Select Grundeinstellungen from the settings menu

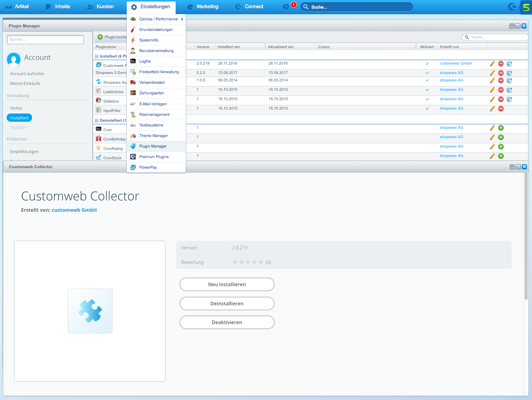pos(156,30)
